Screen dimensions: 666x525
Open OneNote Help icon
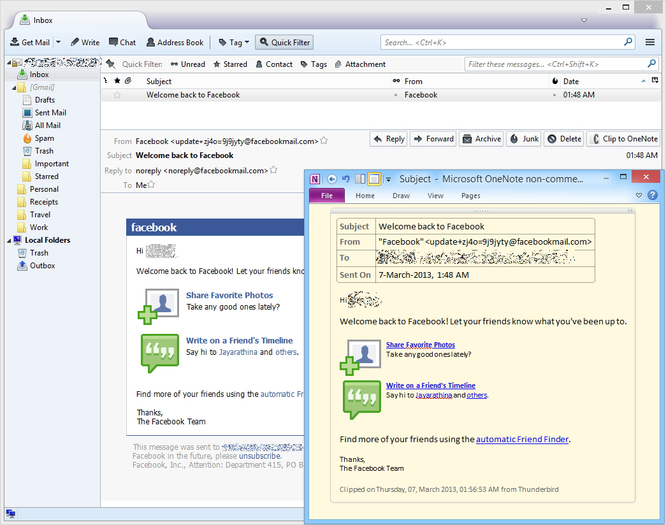[652, 195]
